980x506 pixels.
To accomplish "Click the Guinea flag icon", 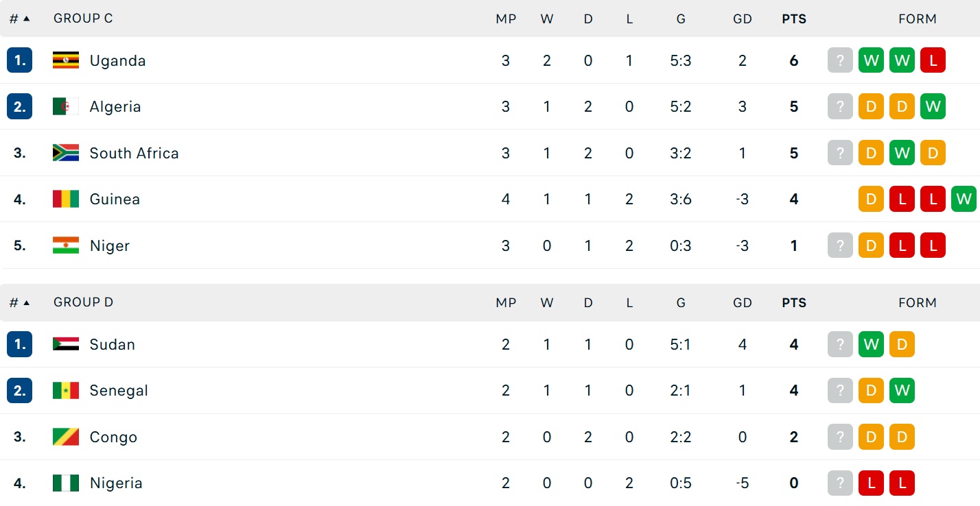I will coord(66,199).
